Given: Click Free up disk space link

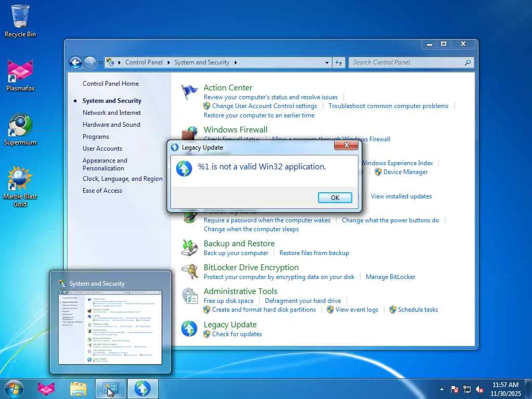Looking at the screenshot, I should [229, 301].
